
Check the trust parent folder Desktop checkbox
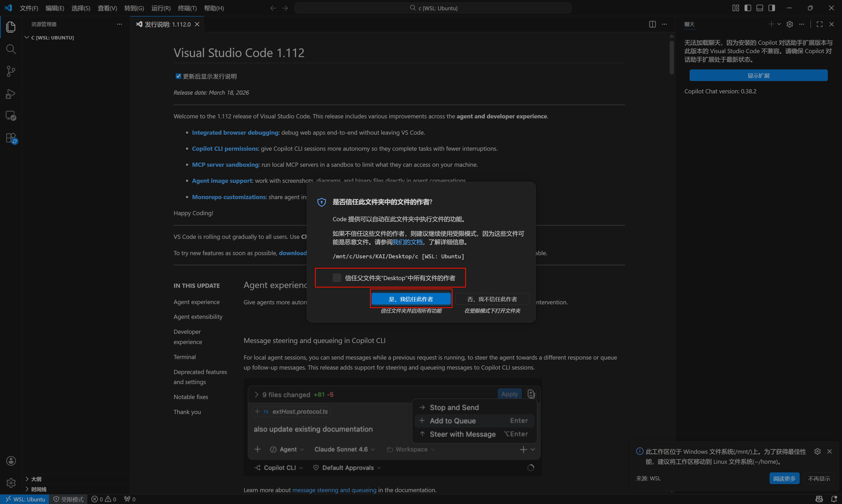click(337, 278)
